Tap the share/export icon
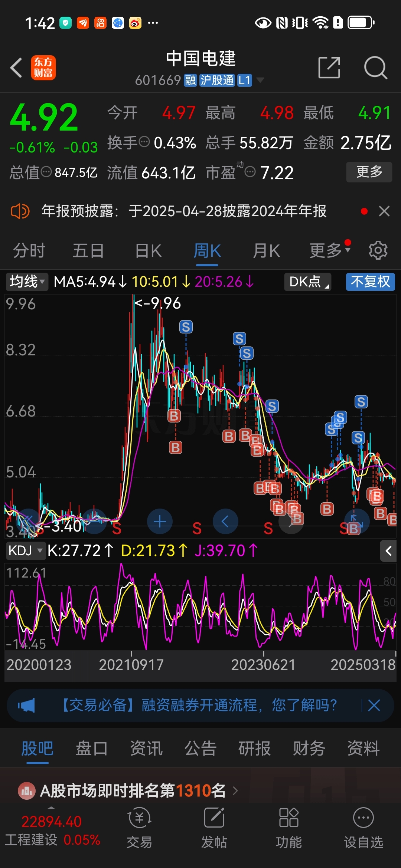 point(329,68)
